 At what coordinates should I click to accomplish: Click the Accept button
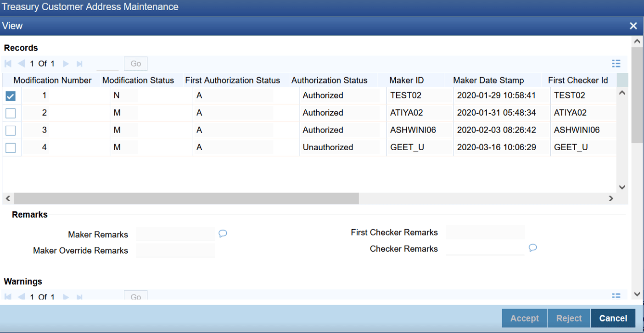coord(525,318)
